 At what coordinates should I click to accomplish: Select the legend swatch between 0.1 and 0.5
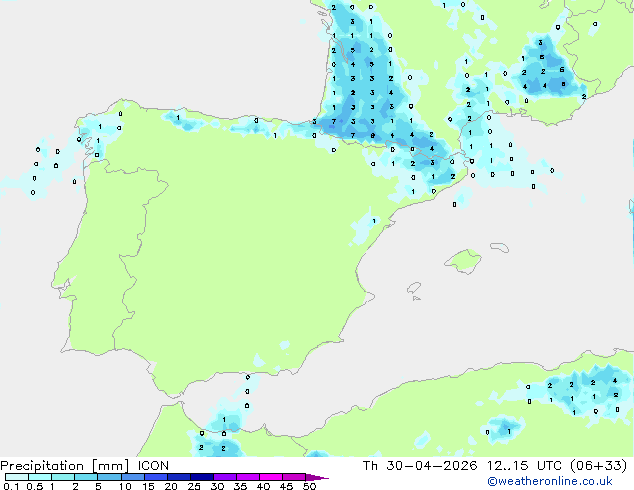tap(17, 477)
